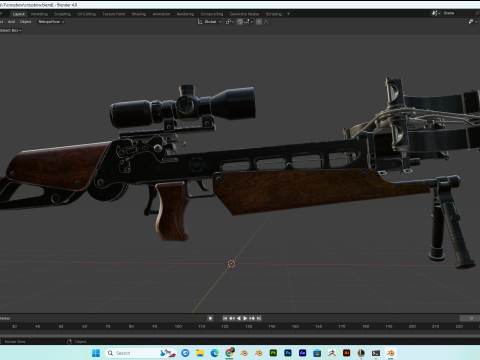This screenshot has height=360, width=480.
Task: Click the Scene name field
Action: (x=458, y=13)
